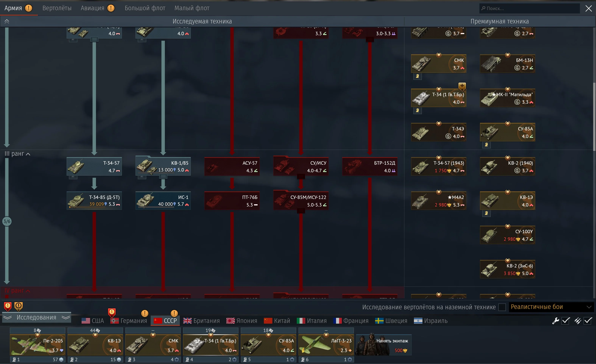Click the crew icon under СУ-85А premium vehicle
This screenshot has width=596, height=364.
(486, 145)
